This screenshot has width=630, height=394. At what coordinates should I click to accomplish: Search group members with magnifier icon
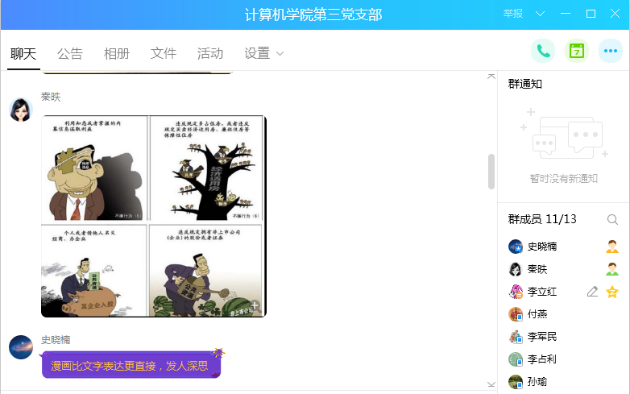[612, 219]
